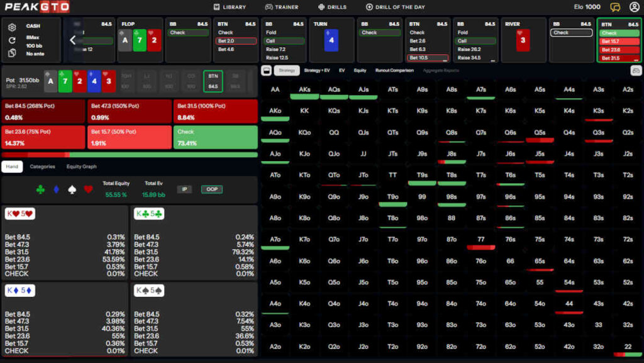644x363 pixels.
Task: Click the refresh/reset arrow icon
Action: [x=12, y=40]
